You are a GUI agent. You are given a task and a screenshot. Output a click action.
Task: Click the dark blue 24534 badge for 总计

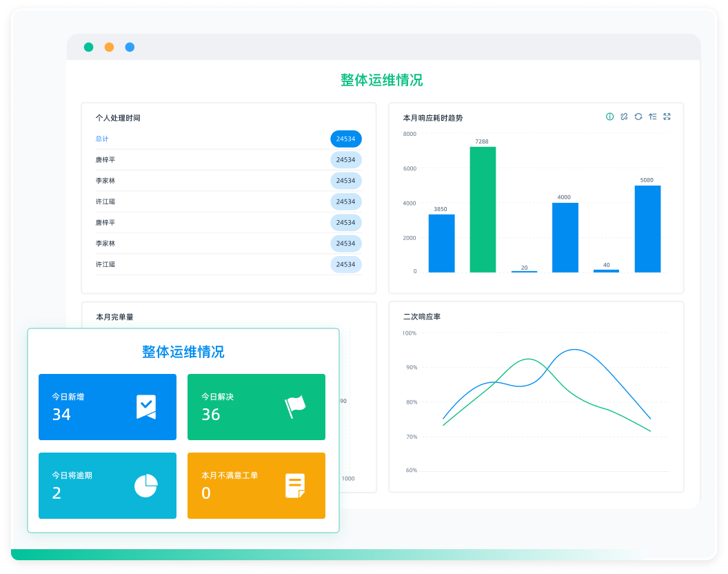coord(345,139)
